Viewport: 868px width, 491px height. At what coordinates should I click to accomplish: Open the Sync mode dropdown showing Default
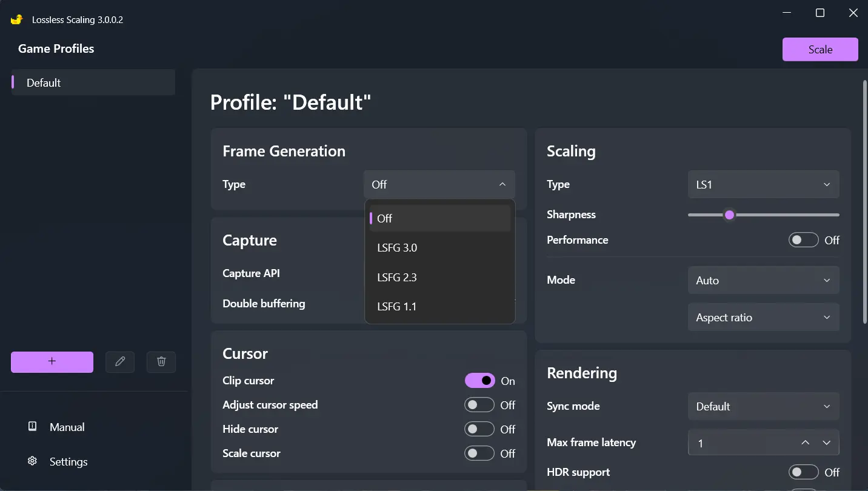point(763,406)
